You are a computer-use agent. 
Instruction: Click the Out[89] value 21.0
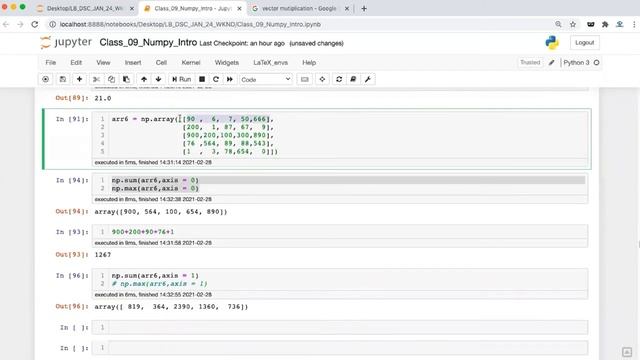102,98
